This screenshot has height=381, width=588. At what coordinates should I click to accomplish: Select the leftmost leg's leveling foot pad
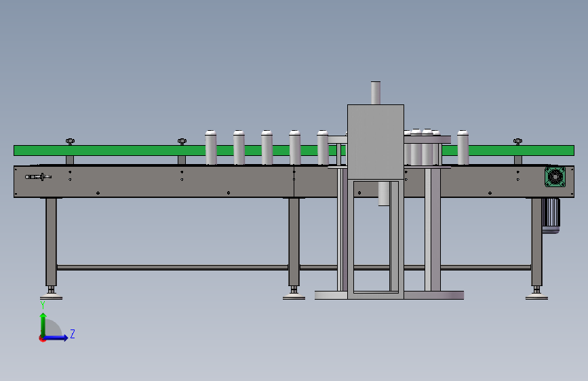point(51,298)
